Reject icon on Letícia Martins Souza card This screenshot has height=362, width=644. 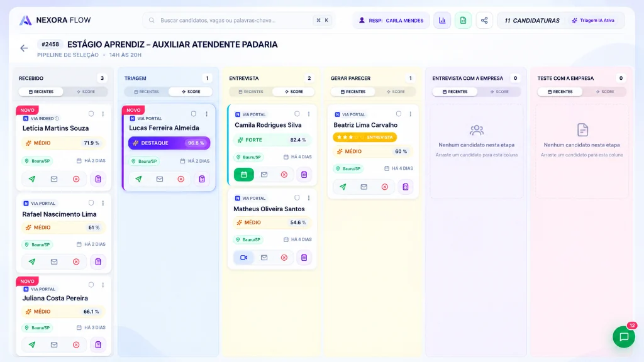point(76,179)
